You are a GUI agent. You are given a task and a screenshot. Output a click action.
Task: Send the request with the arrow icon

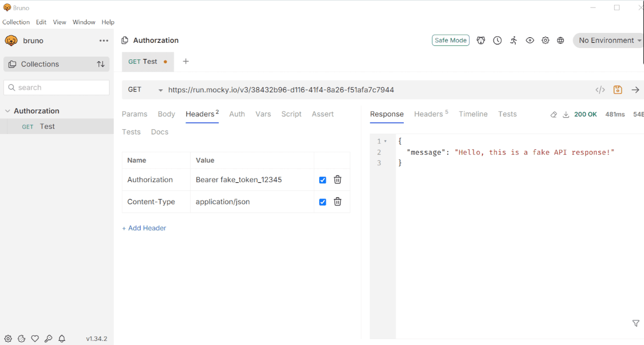[x=635, y=90]
